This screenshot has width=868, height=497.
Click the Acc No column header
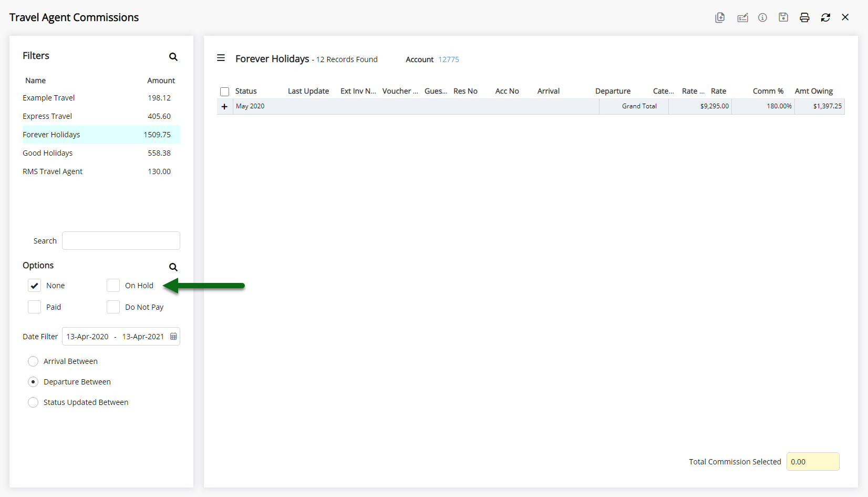tap(507, 91)
